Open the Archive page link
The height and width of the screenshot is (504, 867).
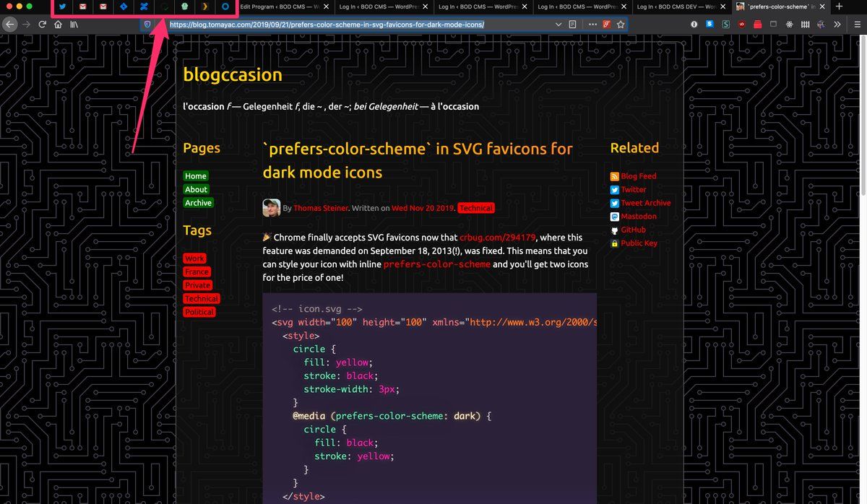pyautogui.click(x=198, y=203)
